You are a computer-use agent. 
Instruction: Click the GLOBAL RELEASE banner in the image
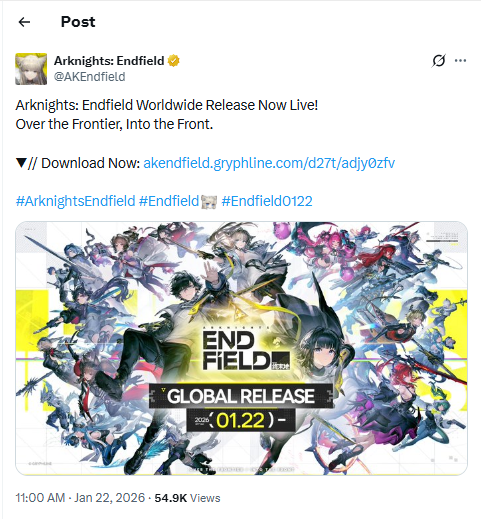pos(241,396)
